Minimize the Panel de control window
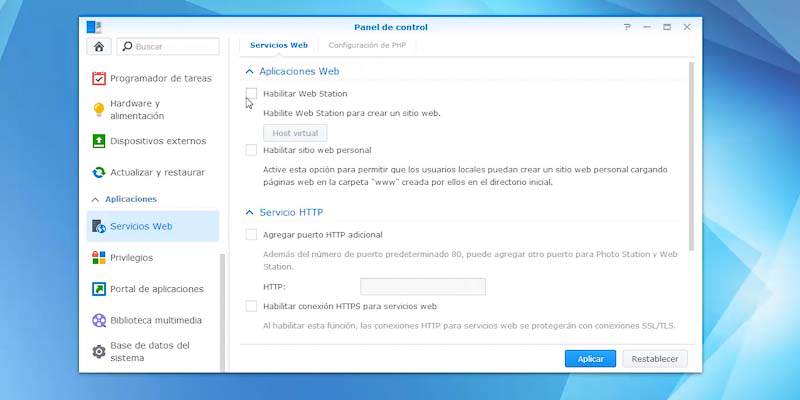The height and width of the screenshot is (400, 800). (647, 27)
